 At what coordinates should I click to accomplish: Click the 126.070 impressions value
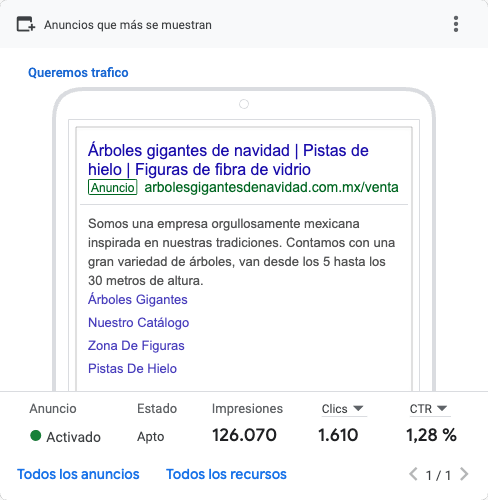244,435
